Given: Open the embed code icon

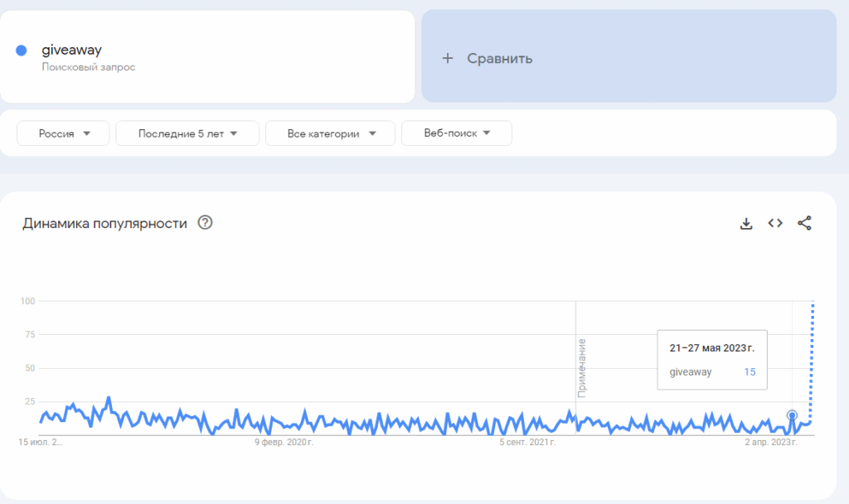Looking at the screenshot, I should (775, 223).
